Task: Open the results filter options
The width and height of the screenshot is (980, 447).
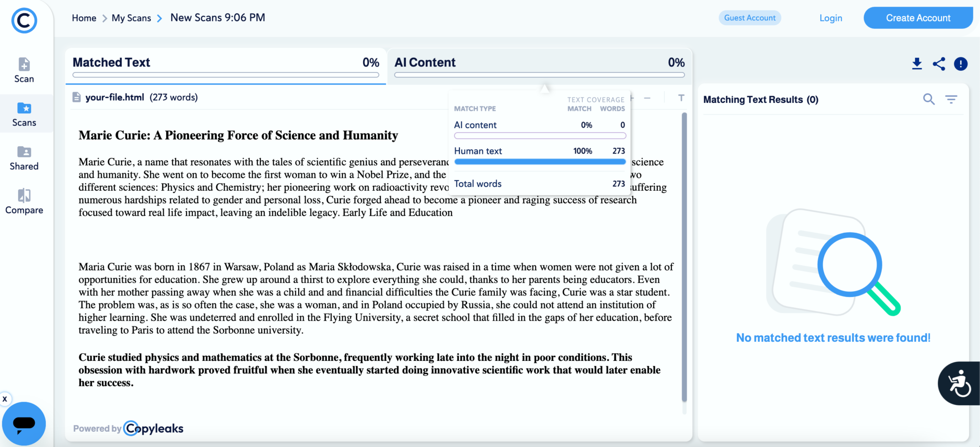Action: click(x=951, y=99)
